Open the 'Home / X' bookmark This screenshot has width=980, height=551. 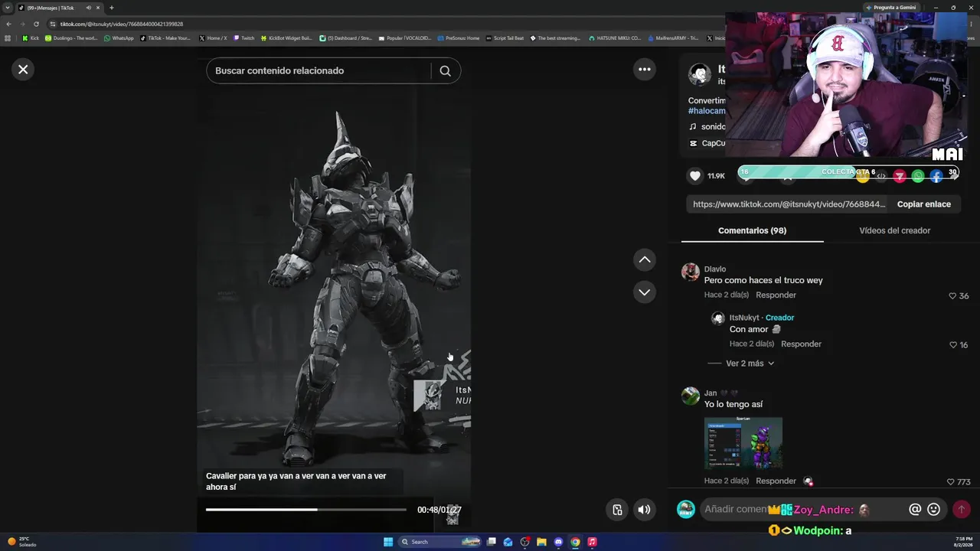point(213,38)
